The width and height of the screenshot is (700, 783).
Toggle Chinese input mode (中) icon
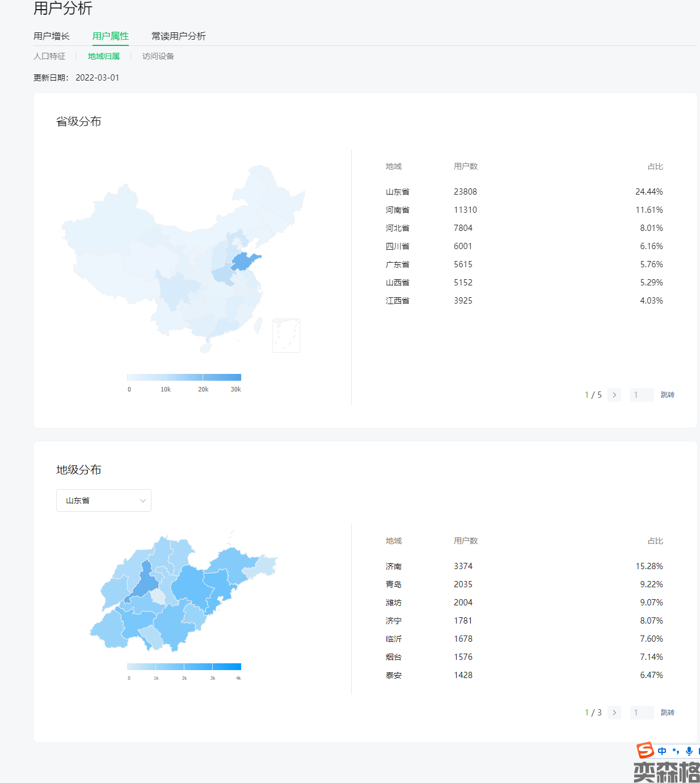pos(662,751)
